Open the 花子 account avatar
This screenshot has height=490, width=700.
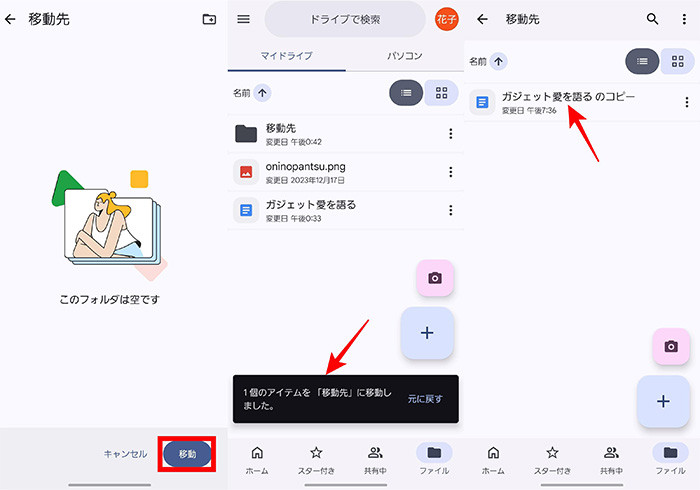coord(446,19)
